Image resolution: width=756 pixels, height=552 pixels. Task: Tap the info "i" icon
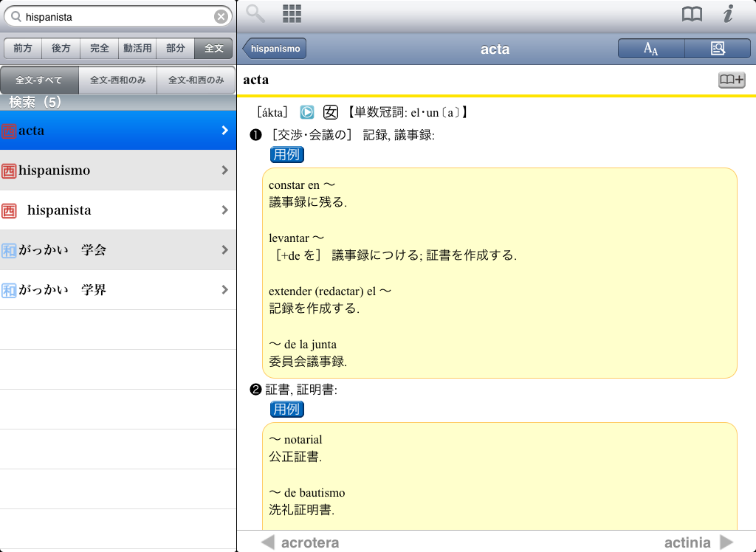point(729,14)
